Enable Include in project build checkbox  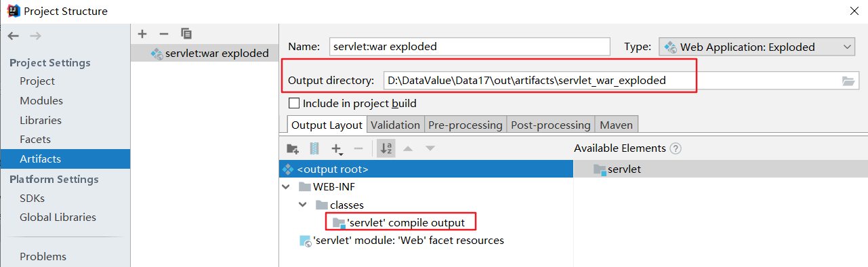[294, 104]
